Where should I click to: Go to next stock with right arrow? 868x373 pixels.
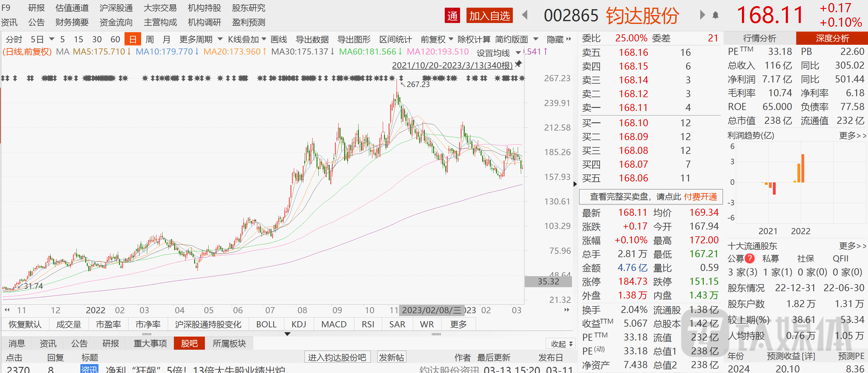[x=702, y=15]
